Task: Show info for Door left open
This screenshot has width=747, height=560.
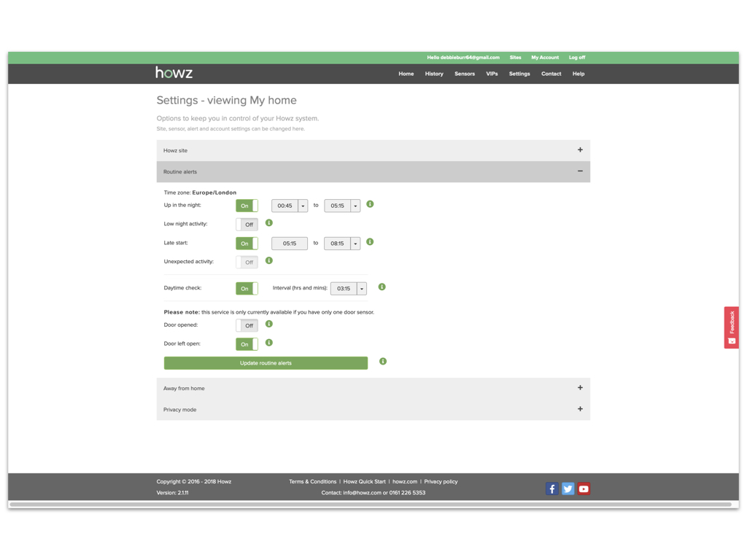Action: (x=269, y=343)
